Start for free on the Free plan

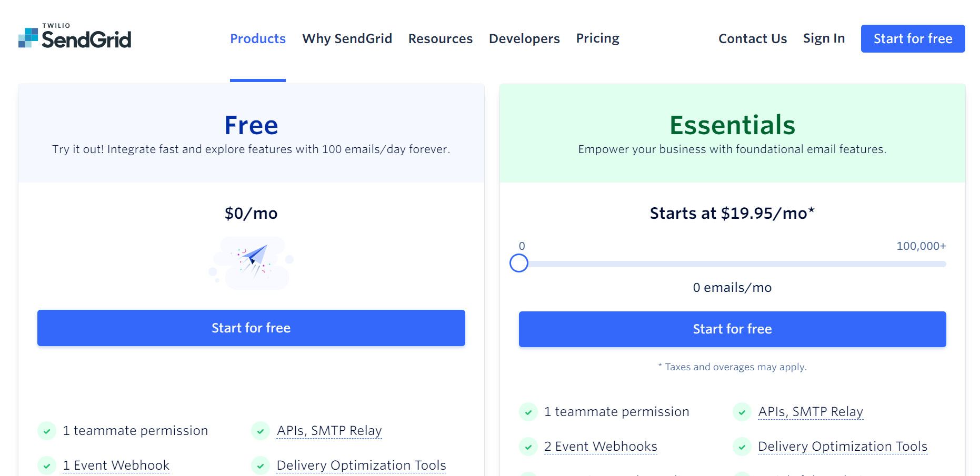click(x=251, y=328)
